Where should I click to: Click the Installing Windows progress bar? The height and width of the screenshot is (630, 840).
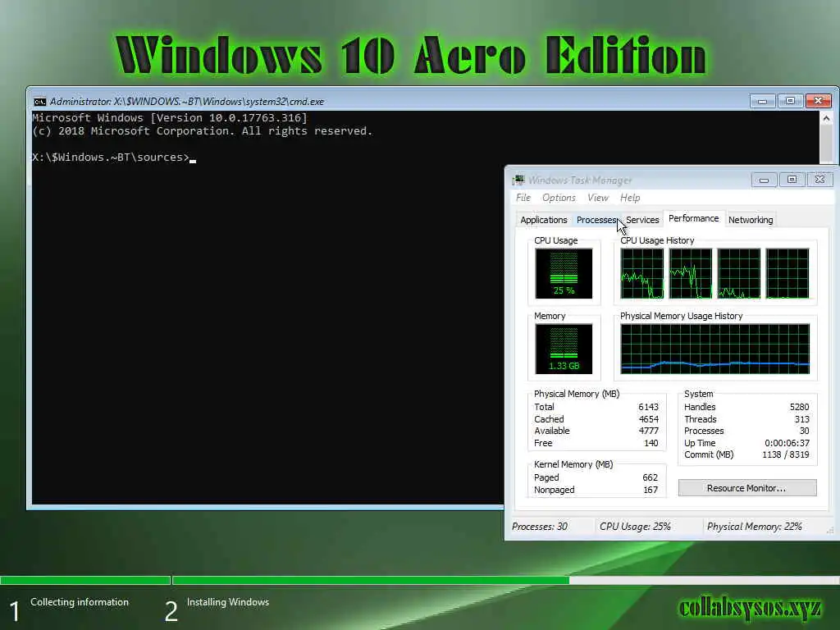[505, 580]
